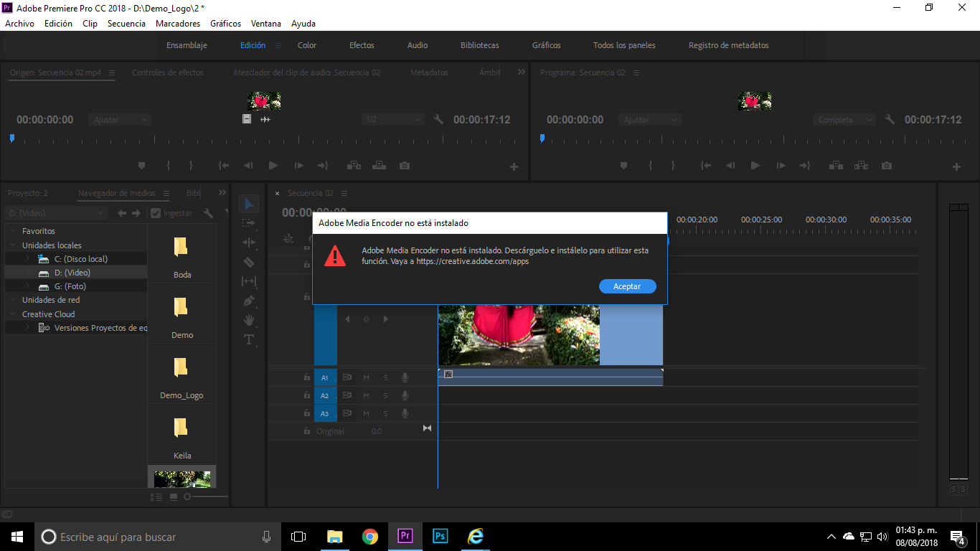
Task: Select the Razor tool in the toolbar
Action: [x=249, y=263]
